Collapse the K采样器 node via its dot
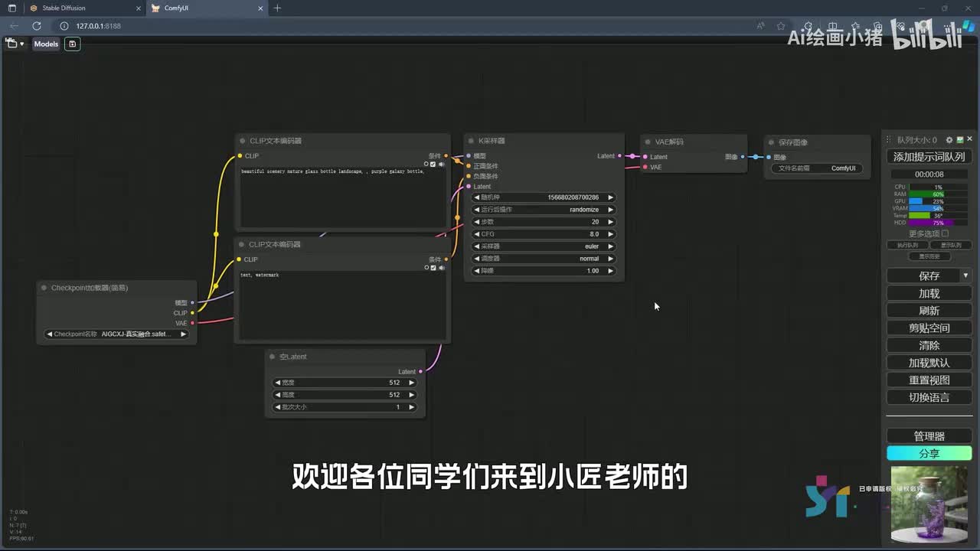The height and width of the screenshot is (551, 980). (472, 141)
